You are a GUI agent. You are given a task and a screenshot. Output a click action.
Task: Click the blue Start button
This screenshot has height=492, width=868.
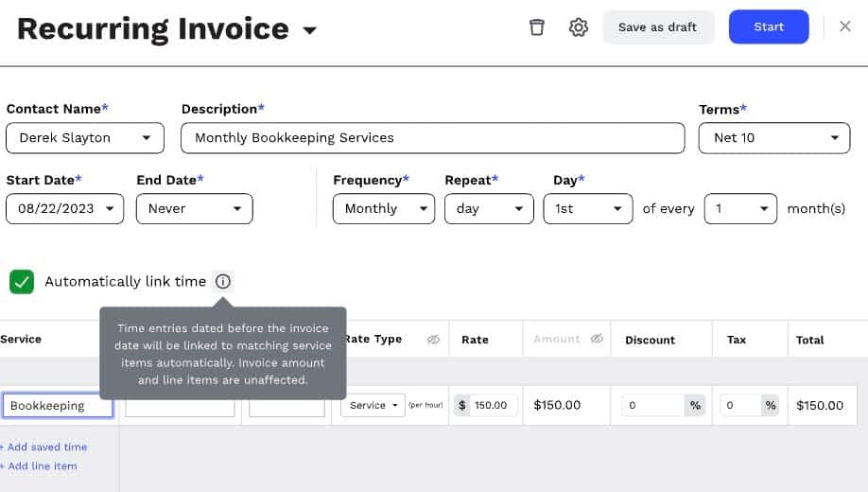tap(769, 27)
